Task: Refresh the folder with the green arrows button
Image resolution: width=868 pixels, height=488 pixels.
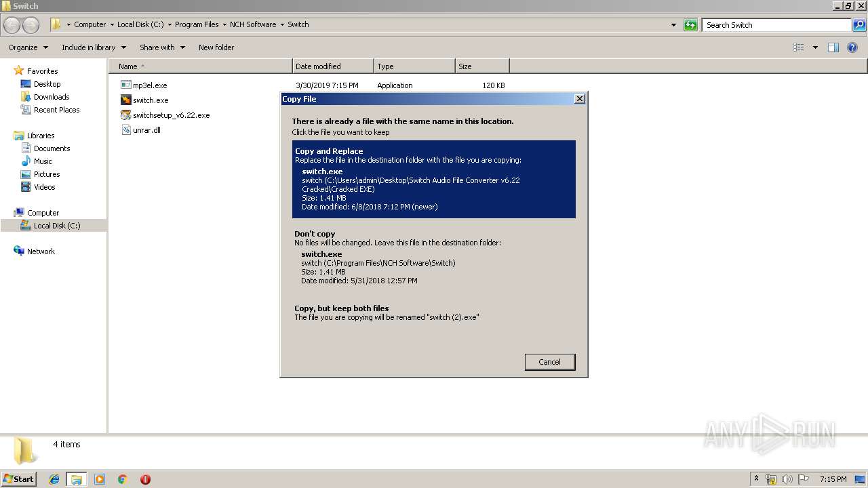Action: tap(690, 25)
